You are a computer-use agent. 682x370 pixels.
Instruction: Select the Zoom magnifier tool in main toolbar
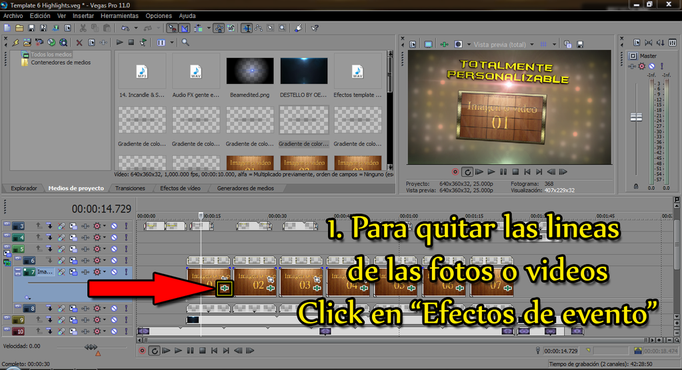click(283, 28)
